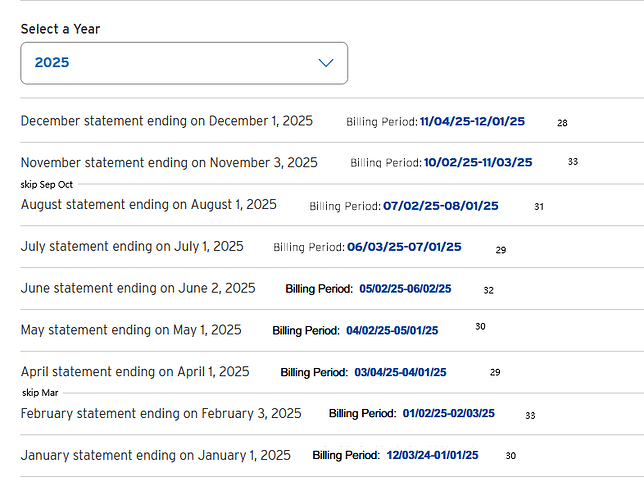Open July statement ending July 1, 2025
The height and width of the screenshot is (500, 644).
pos(132,246)
